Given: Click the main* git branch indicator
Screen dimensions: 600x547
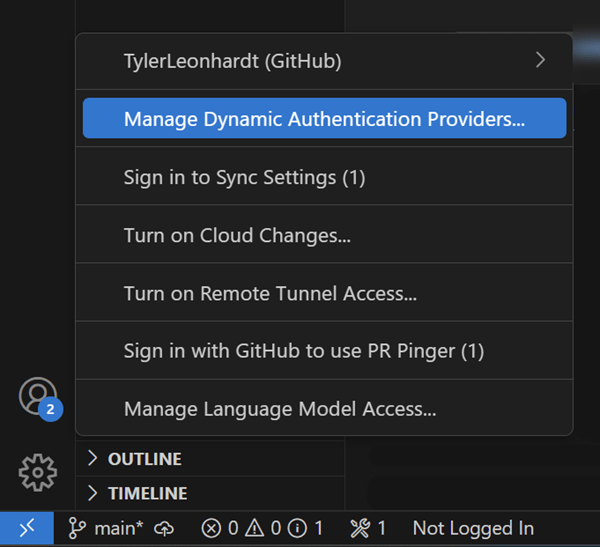Looking at the screenshot, I should (x=105, y=528).
